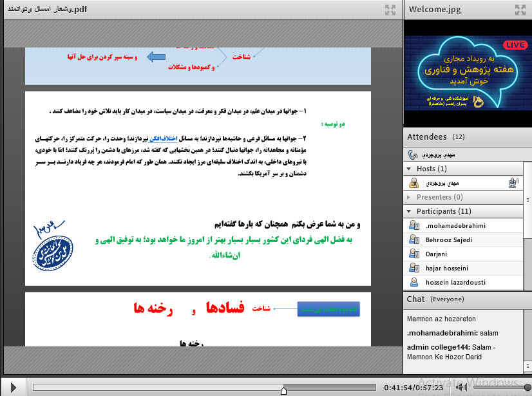Select participant name .mohamadebrahimi in Attendees list
This screenshot has width=532, height=396.
(455, 225)
